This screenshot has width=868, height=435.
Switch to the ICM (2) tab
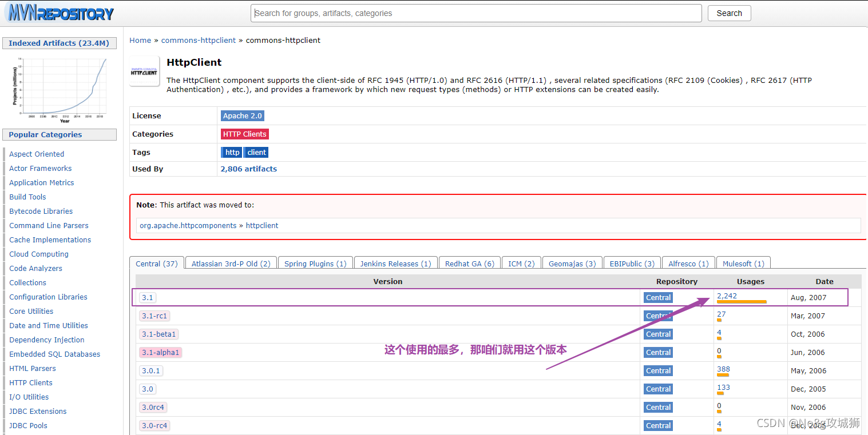pyautogui.click(x=521, y=264)
